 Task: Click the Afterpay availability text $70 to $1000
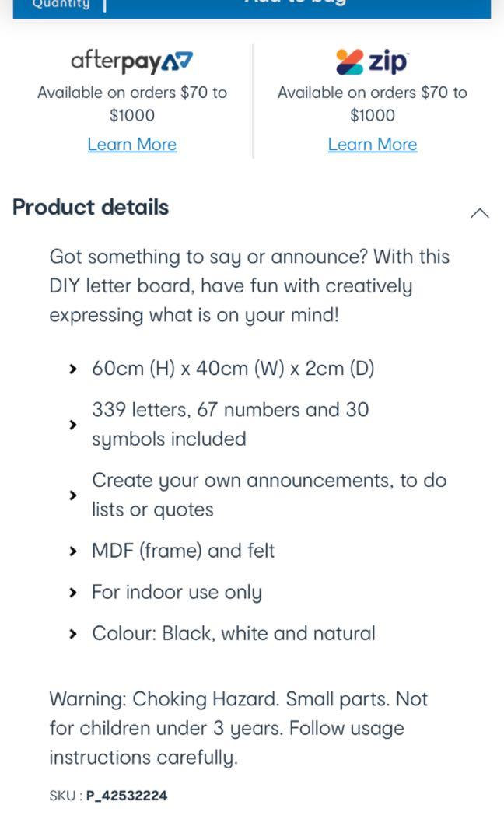coord(131,103)
